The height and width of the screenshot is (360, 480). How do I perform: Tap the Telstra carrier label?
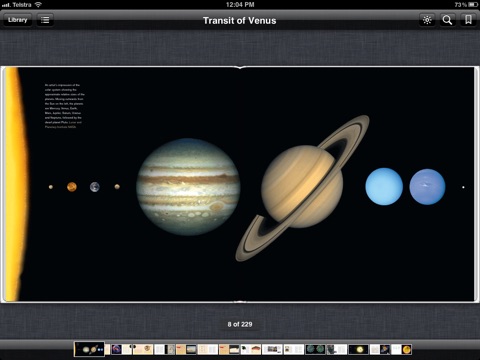click(22, 5)
